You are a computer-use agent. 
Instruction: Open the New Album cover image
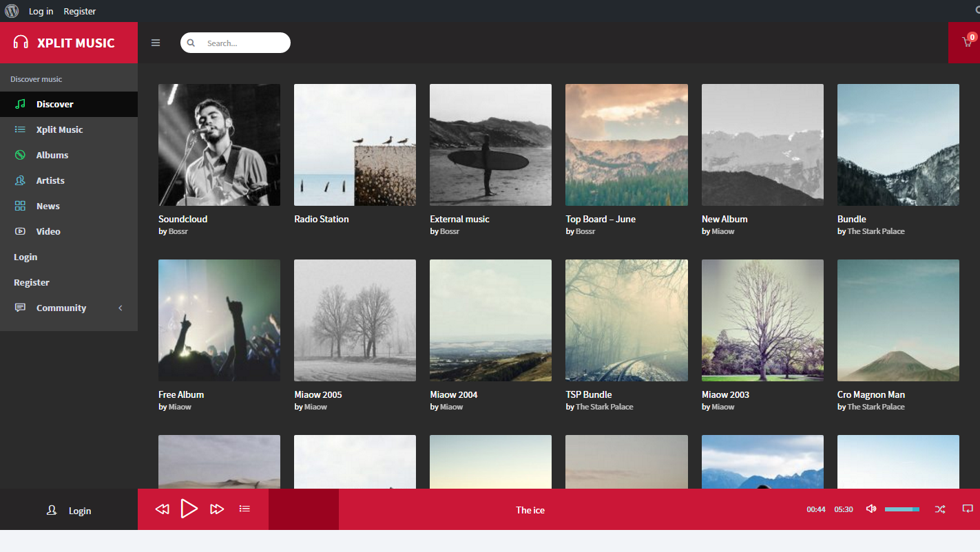pyautogui.click(x=762, y=145)
